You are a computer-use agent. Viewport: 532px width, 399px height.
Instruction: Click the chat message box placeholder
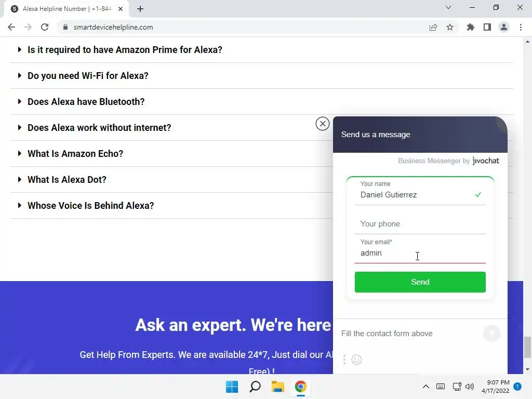387,334
